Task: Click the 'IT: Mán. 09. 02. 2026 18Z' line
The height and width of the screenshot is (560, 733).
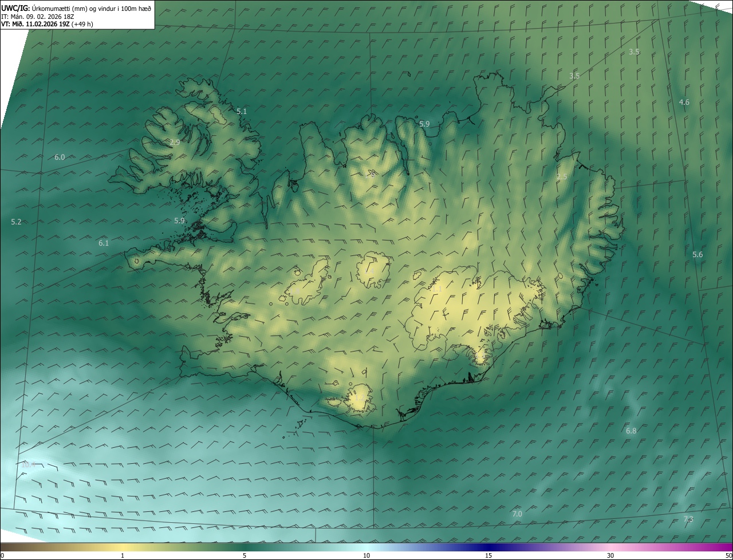Action: point(38,17)
